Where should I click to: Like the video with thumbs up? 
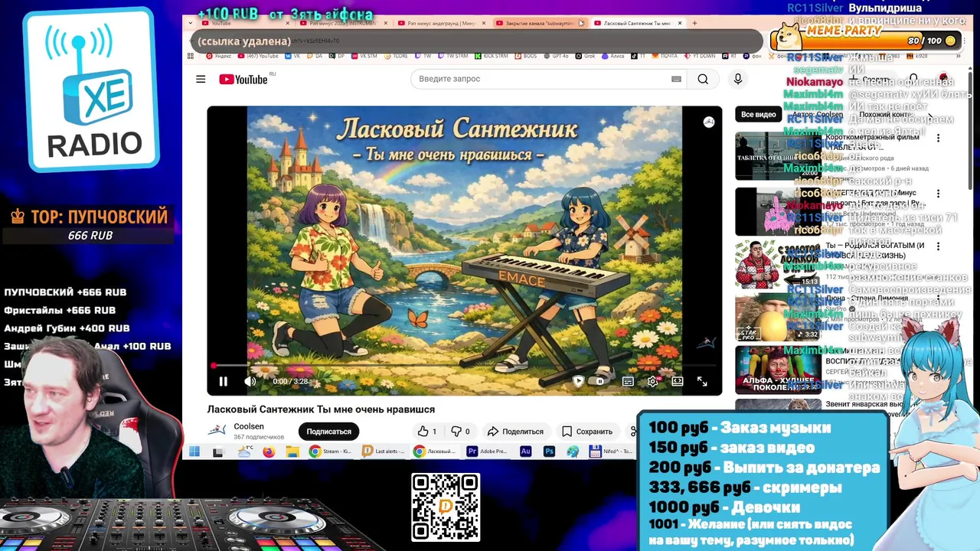427,432
